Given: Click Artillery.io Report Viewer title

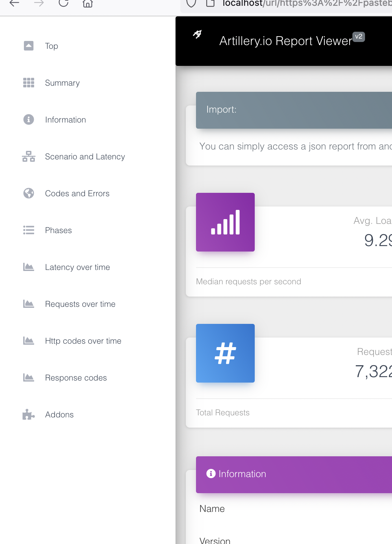Looking at the screenshot, I should click(x=285, y=41).
